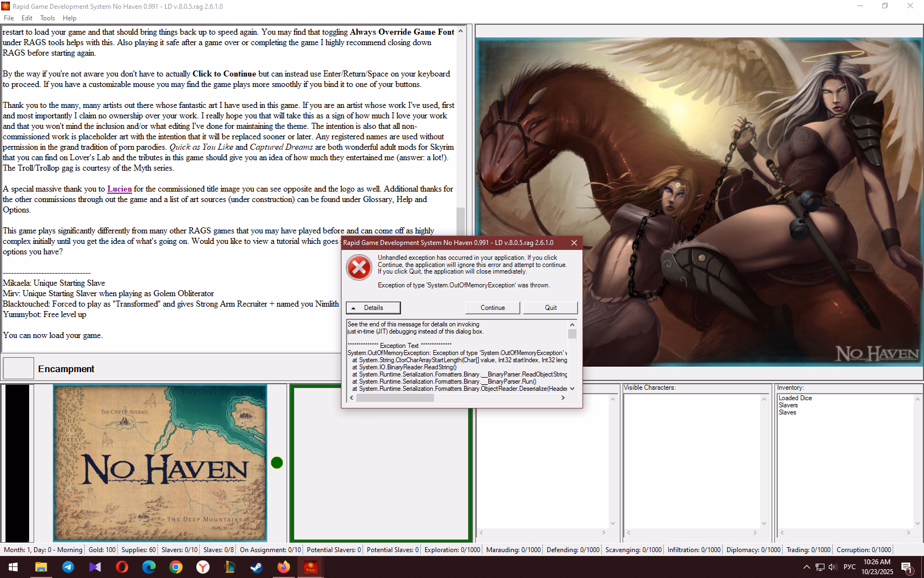Viewport: 924px width, 578px height.
Task: Follow the Lucien hyperlink in the text
Action: click(119, 189)
